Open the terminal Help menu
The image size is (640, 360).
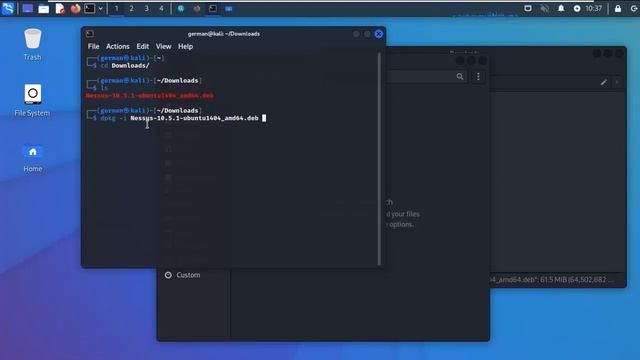185,47
